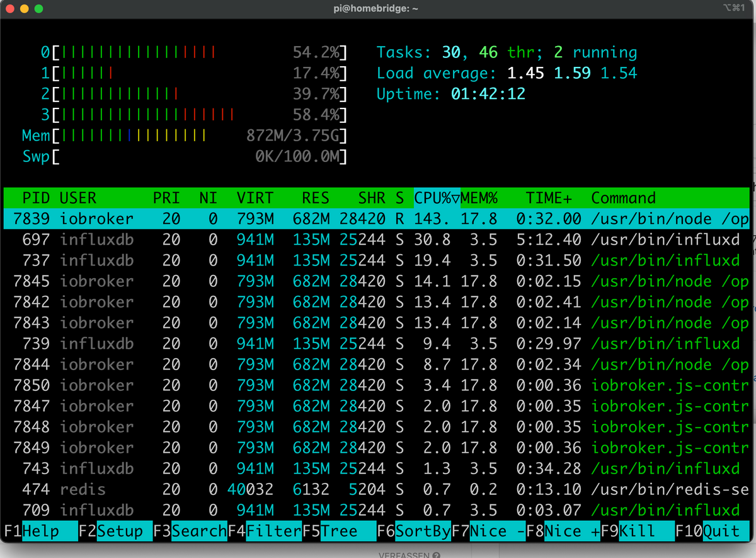Screen dimensions: 756x558
Task: Click the green zoom window button
Action: tap(39, 9)
